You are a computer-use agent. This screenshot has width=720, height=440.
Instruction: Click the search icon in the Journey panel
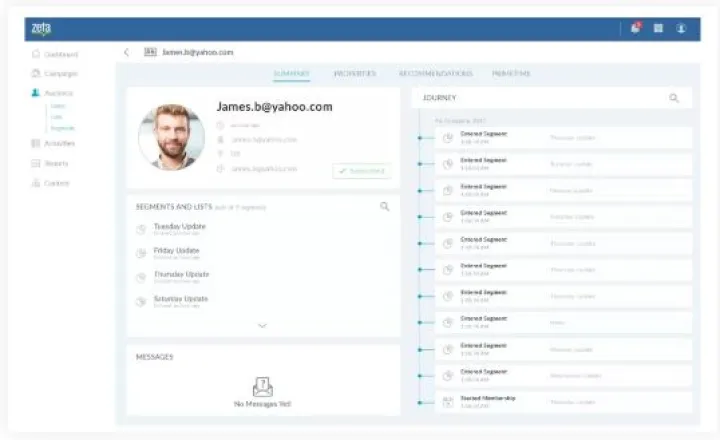674,98
